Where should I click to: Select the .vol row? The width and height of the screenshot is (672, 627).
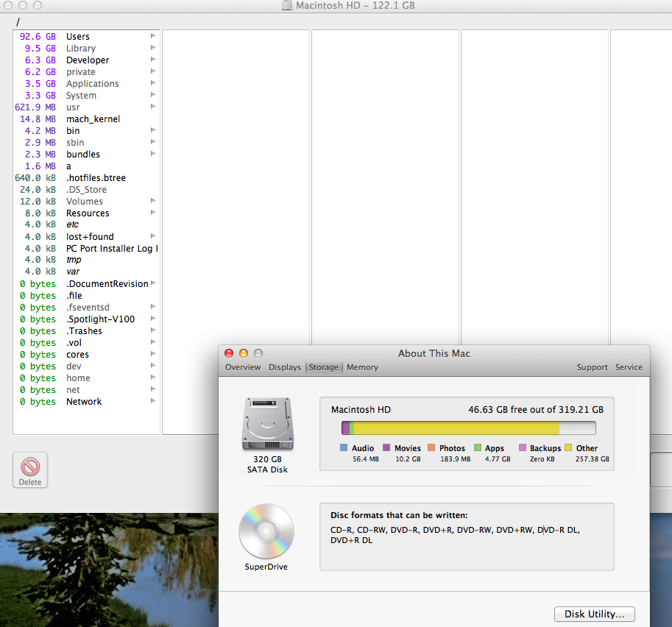87,342
